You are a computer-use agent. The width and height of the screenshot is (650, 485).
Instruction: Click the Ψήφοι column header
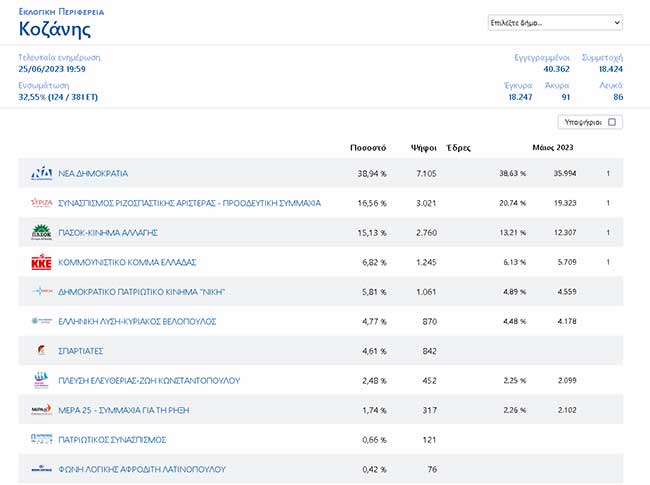coord(424,148)
